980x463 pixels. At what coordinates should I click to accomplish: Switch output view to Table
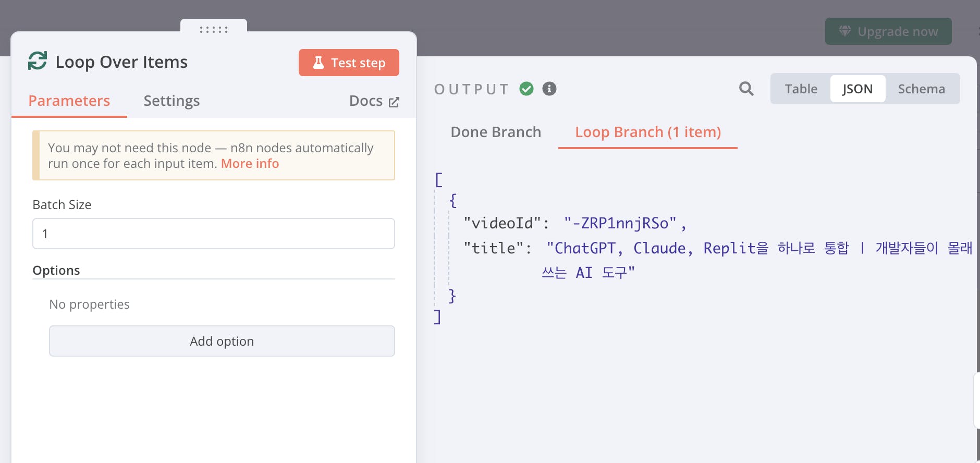(801, 89)
